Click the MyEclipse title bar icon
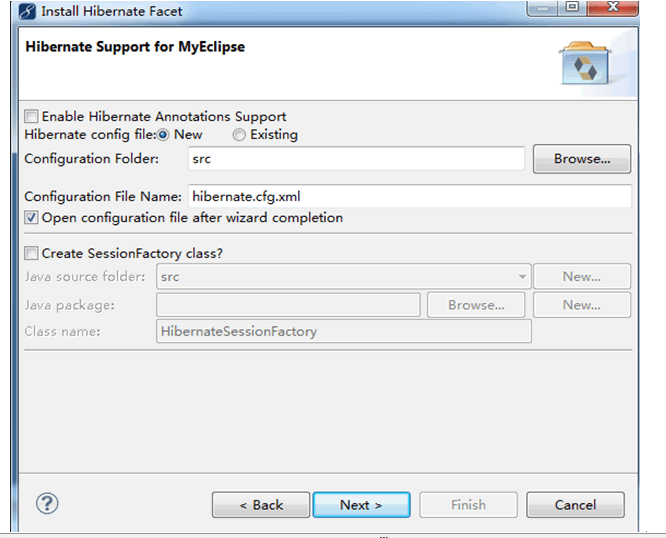 tap(27, 11)
